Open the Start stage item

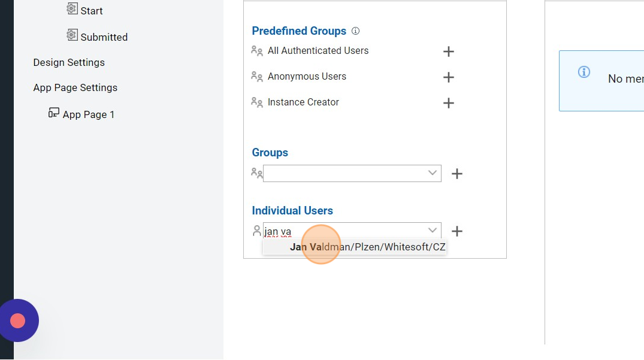91,11
